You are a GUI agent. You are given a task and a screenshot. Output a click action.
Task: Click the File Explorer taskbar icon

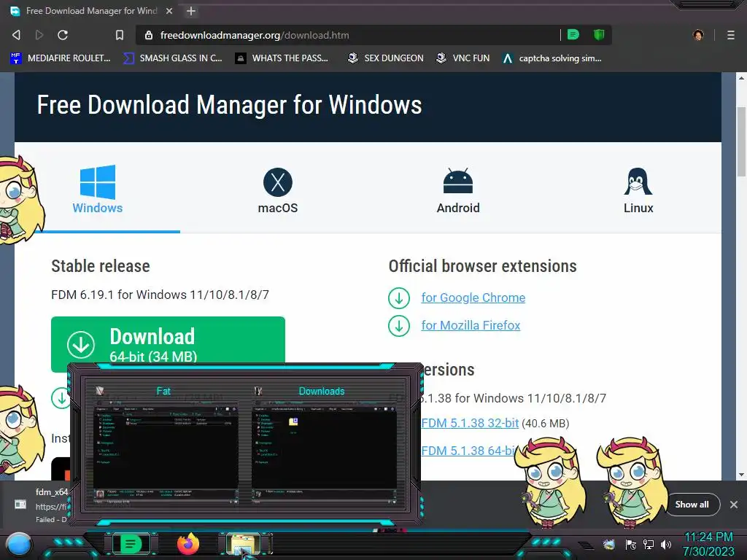[243, 544]
